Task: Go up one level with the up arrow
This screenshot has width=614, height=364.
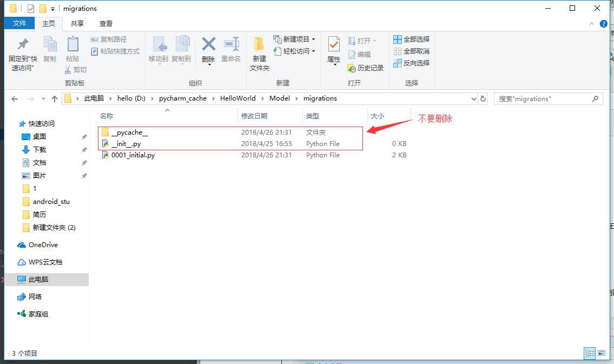Action: [55, 98]
